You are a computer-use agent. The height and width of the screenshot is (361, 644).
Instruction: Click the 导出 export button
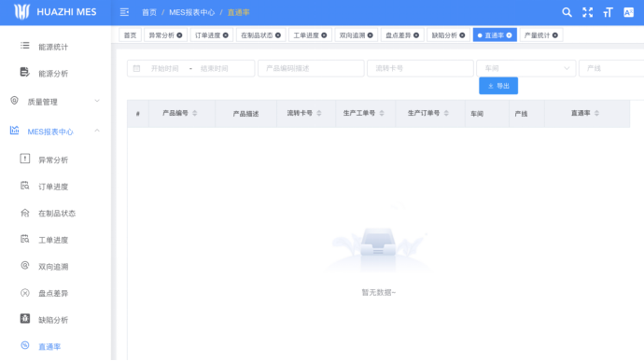click(x=498, y=86)
